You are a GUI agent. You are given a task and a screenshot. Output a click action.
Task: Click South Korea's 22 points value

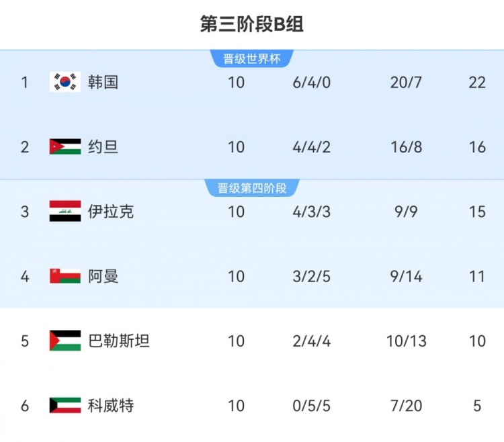[x=477, y=82]
